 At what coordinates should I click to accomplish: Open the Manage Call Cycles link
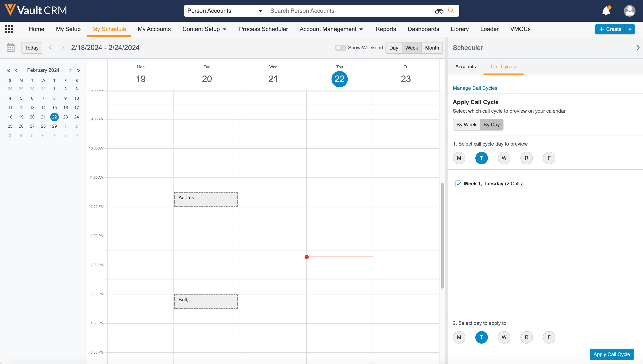click(x=475, y=88)
